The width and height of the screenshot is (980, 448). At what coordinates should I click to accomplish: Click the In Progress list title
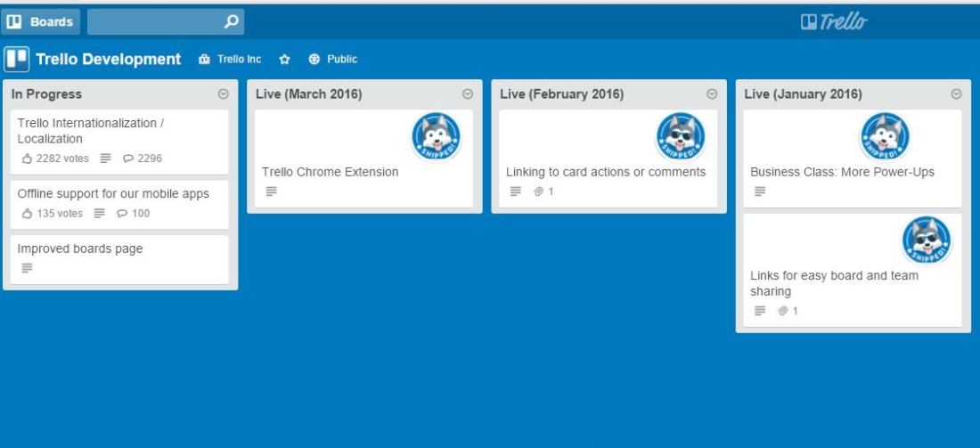tap(46, 94)
